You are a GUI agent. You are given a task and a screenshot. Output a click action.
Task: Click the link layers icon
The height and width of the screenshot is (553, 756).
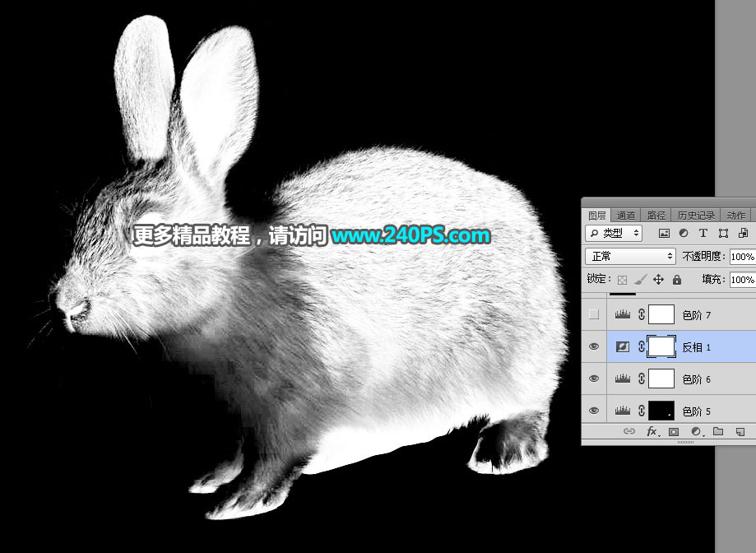(629, 431)
